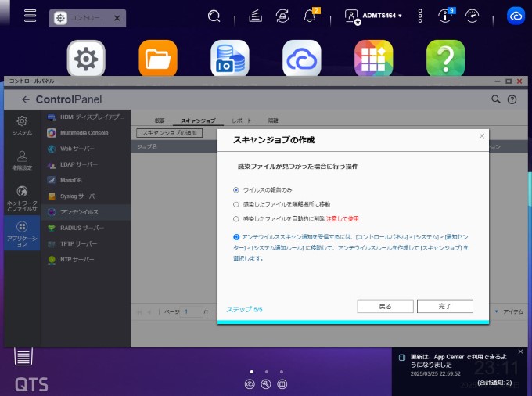Open TFTP Server item
Screen dimensions: 532x396
pyautogui.click(x=86, y=243)
